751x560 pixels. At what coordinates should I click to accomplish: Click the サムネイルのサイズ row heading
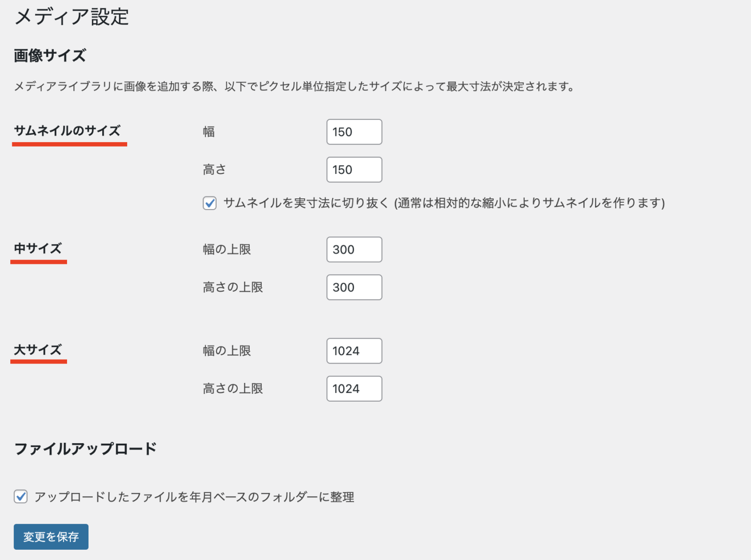(67, 131)
